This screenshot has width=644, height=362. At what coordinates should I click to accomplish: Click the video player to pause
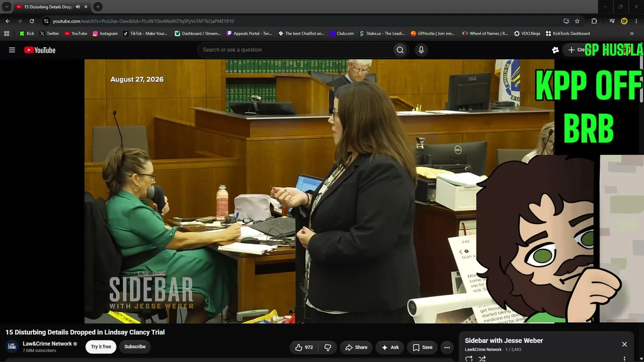pyautogui.click(x=319, y=191)
